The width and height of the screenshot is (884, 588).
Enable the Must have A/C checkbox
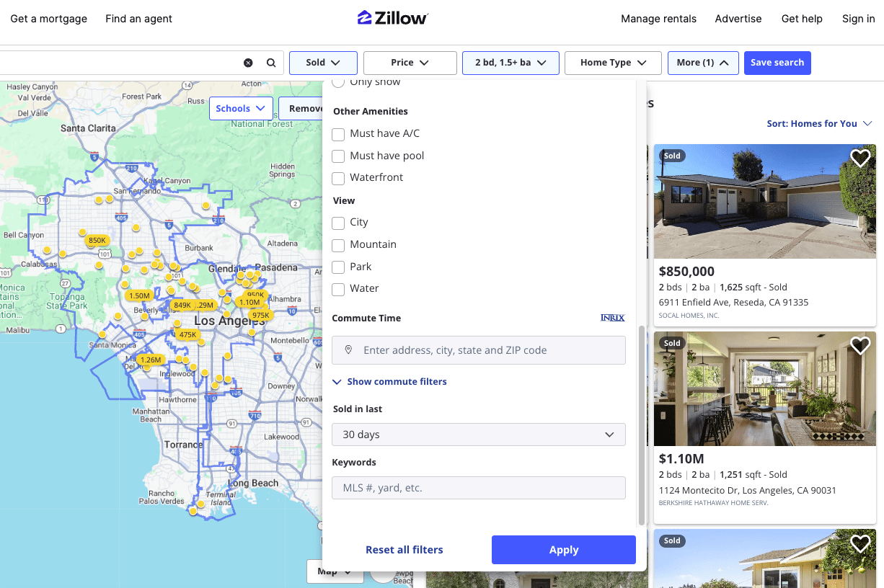coord(338,134)
